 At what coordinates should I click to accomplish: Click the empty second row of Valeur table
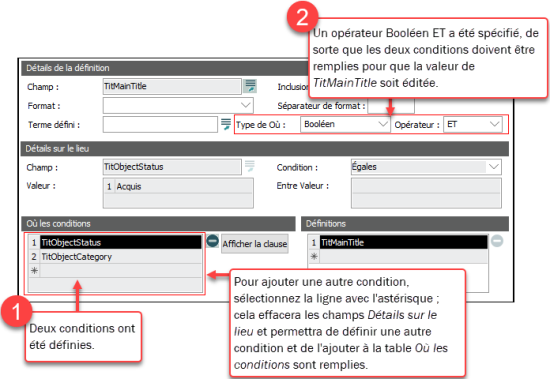click(178, 200)
